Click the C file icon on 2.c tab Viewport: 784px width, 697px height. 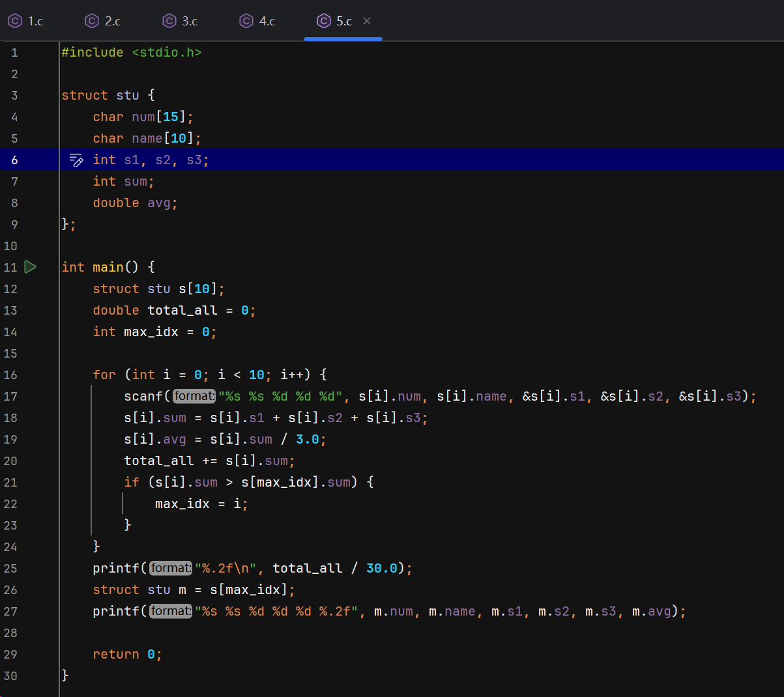click(x=92, y=21)
